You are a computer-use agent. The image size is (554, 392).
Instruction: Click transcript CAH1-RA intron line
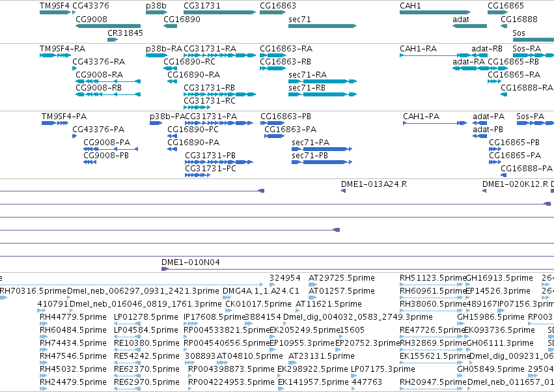click(429, 55)
